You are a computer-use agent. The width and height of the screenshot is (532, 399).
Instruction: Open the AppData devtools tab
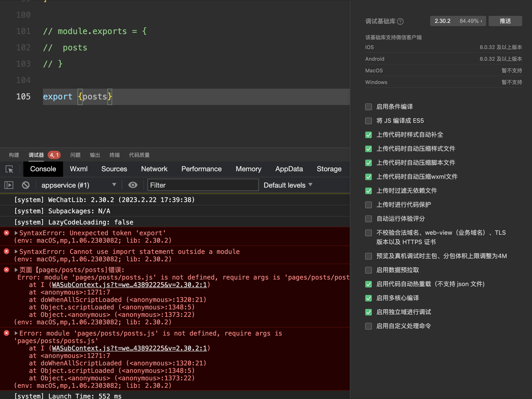tap(289, 169)
